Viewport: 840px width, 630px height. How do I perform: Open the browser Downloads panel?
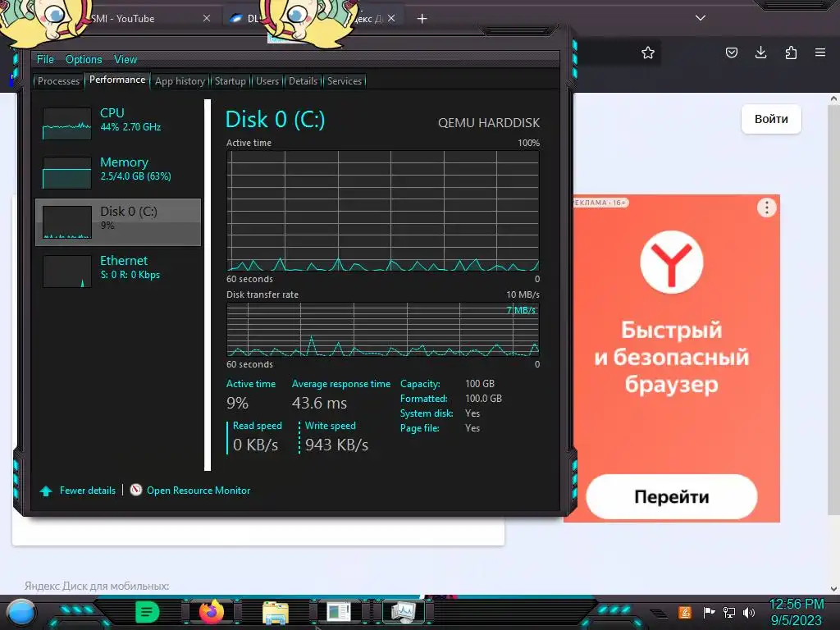pyautogui.click(x=760, y=52)
